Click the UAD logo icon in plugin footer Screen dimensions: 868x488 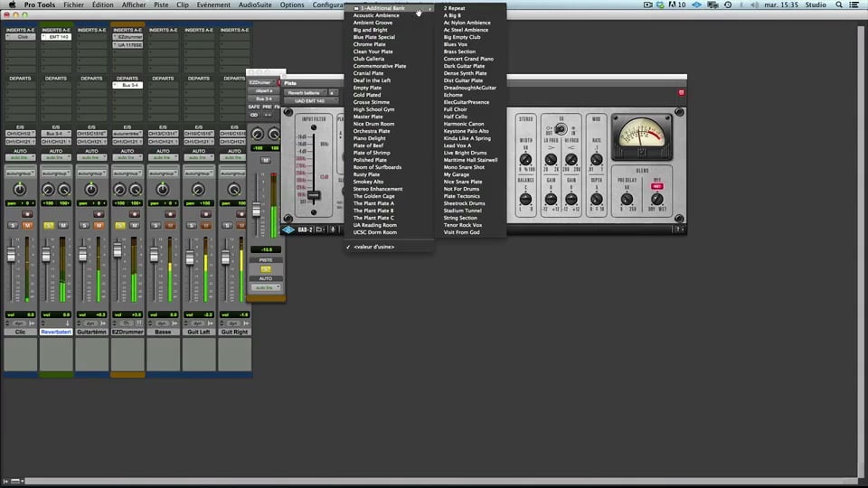(x=289, y=230)
